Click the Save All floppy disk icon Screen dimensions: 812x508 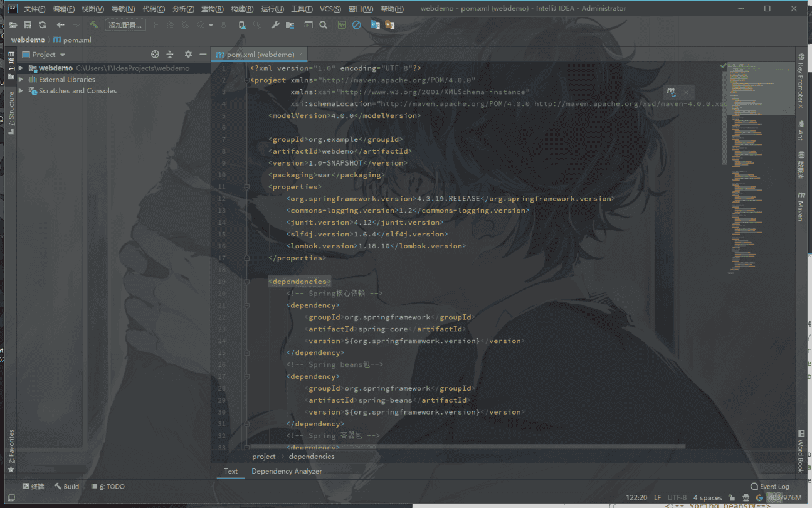[28, 25]
